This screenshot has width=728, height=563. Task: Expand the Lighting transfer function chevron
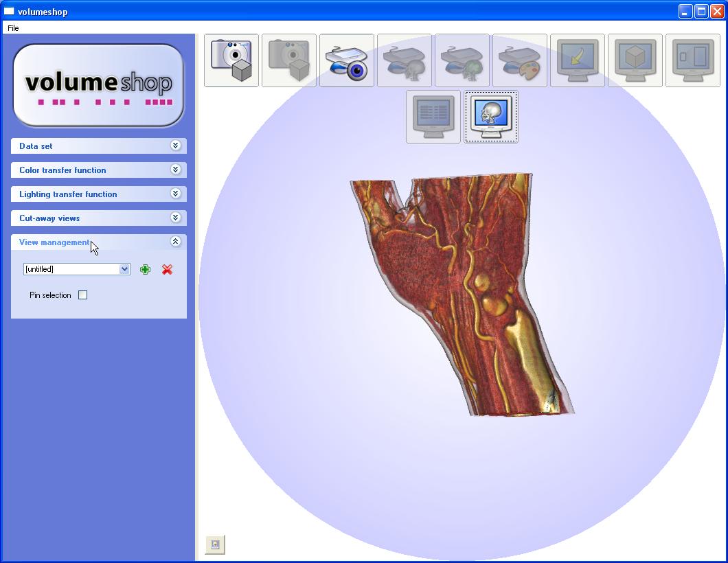tap(176, 194)
